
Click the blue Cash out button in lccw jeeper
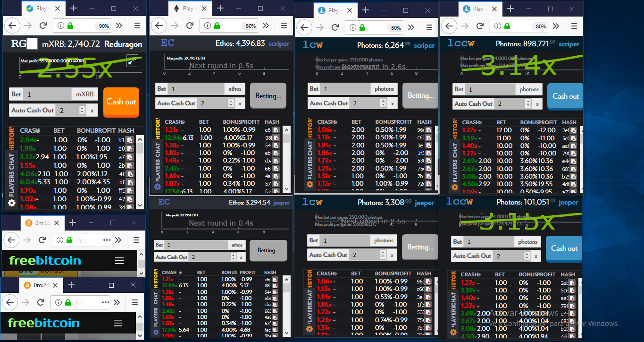pyautogui.click(x=564, y=248)
